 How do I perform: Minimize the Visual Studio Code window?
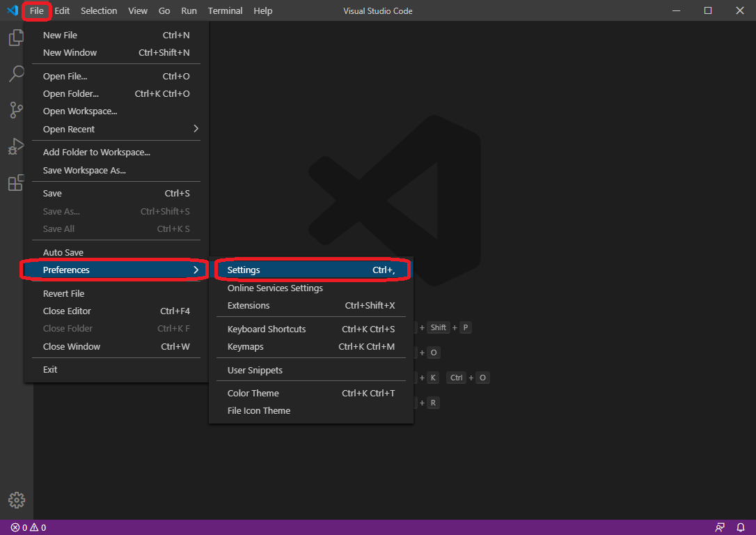[x=676, y=10]
